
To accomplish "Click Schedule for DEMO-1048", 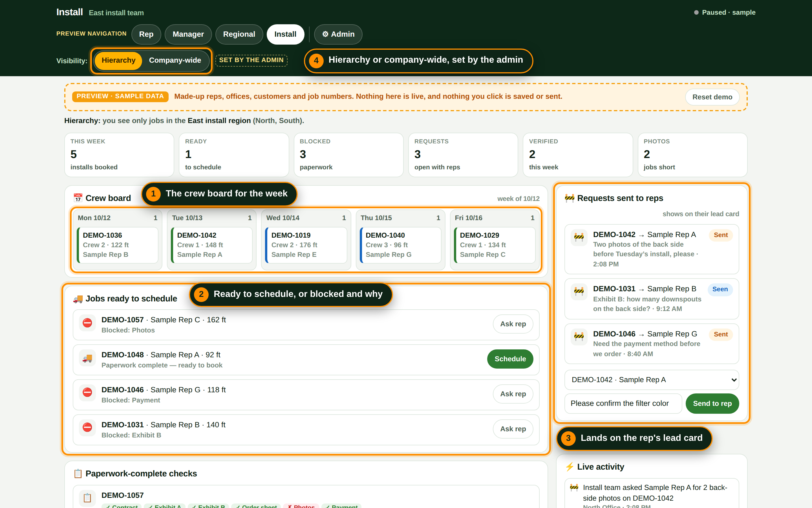I will 510,359.
